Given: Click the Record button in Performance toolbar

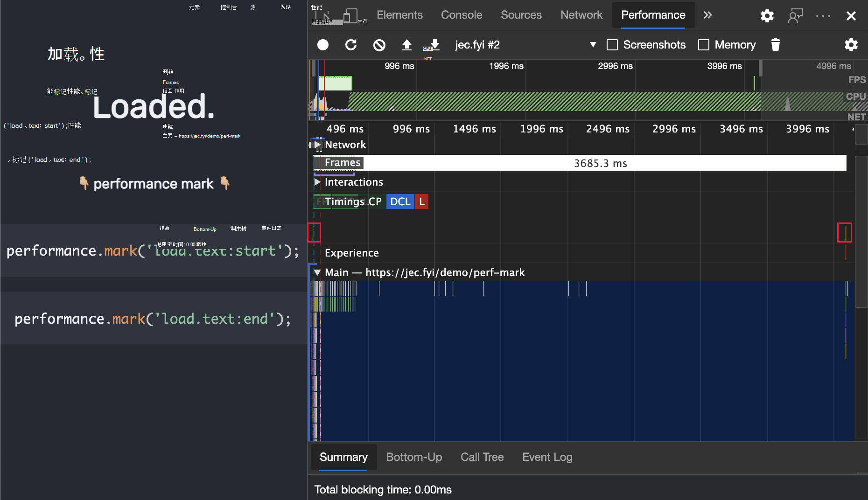Looking at the screenshot, I should point(323,45).
